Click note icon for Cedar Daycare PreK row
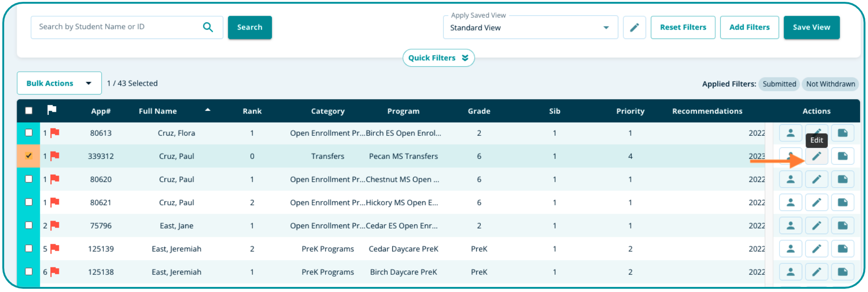 click(x=842, y=249)
